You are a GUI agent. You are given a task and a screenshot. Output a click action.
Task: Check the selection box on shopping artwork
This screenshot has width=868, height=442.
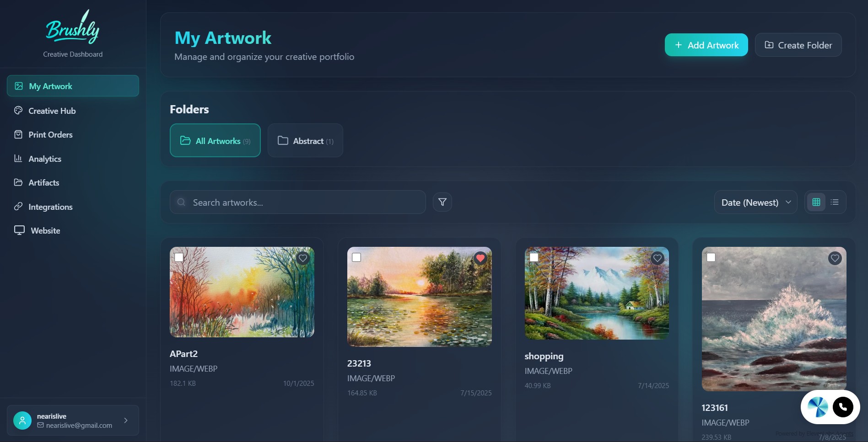click(534, 257)
